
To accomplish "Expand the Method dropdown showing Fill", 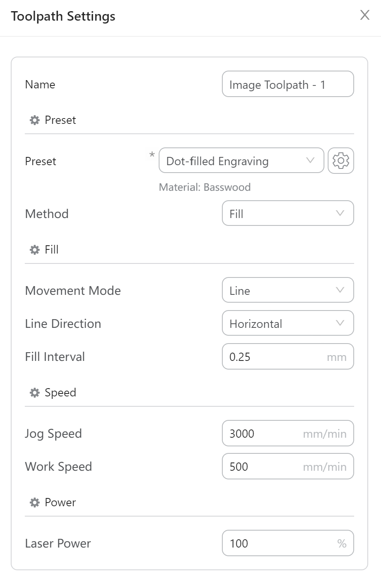I will [288, 213].
